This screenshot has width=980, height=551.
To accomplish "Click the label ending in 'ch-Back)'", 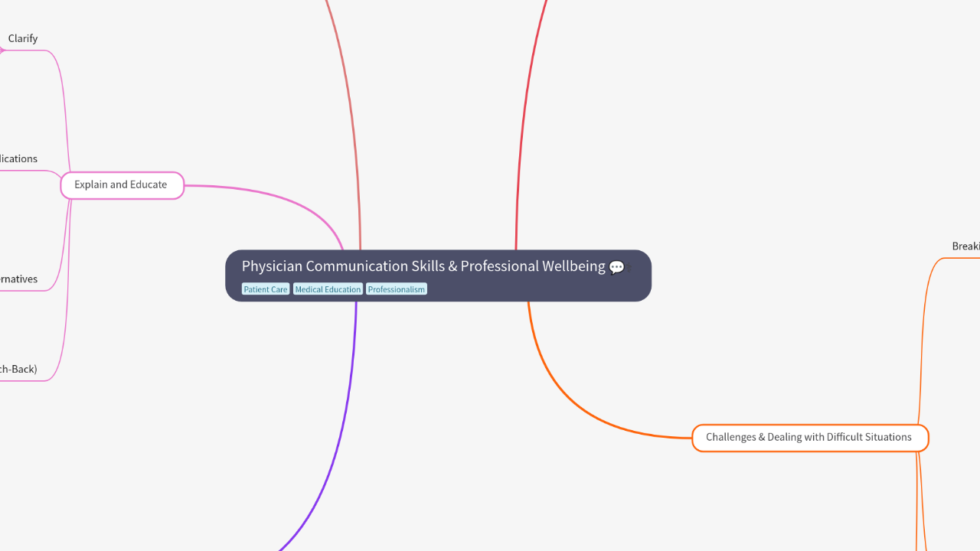I will (x=18, y=369).
